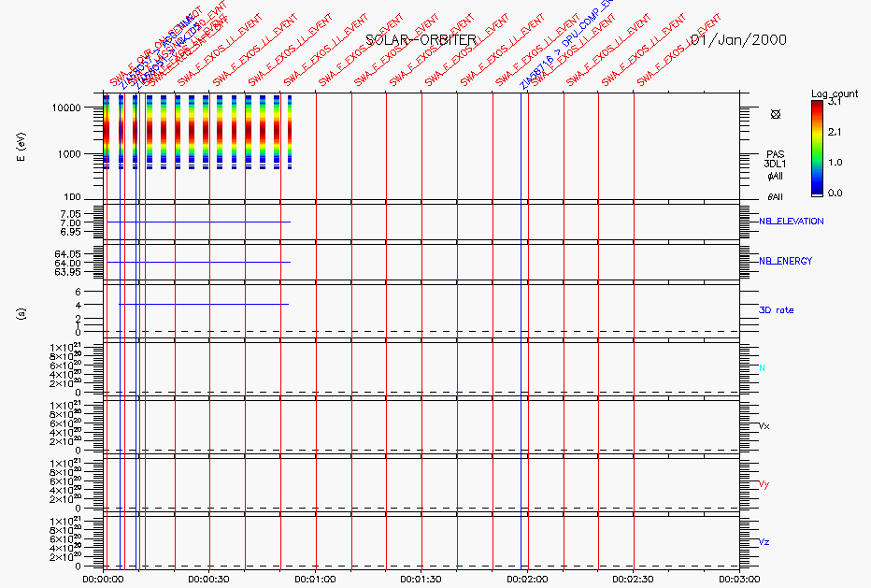This screenshot has height=588, width=871.
Task: Select the blue Vz panel label
Action: [764, 542]
